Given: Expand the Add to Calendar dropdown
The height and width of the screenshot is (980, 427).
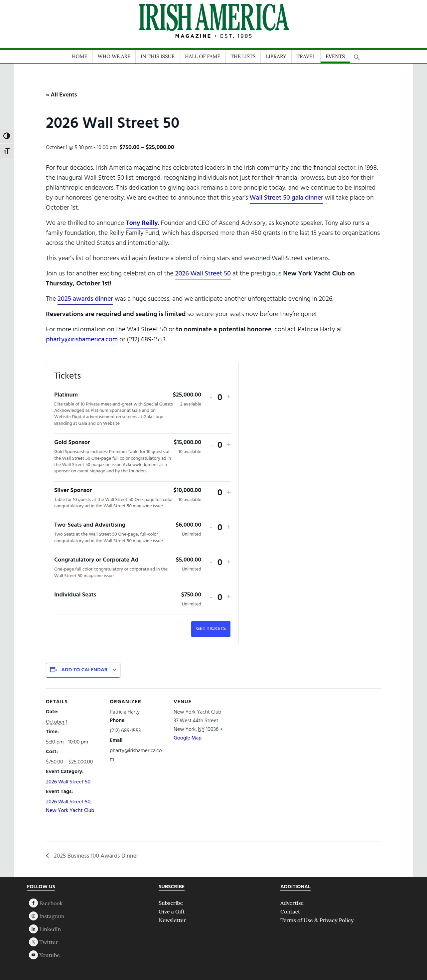Looking at the screenshot, I should 83,670.
